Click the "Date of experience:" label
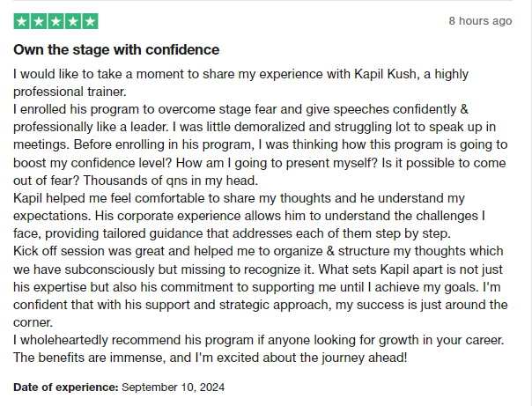The height and width of the screenshot is (406, 532). [66, 387]
